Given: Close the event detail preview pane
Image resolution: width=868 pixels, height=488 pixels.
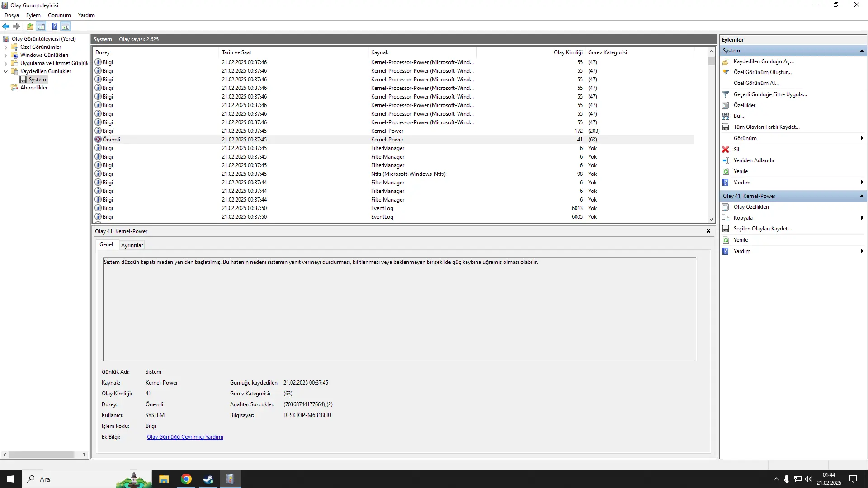Looking at the screenshot, I should pyautogui.click(x=708, y=231).
